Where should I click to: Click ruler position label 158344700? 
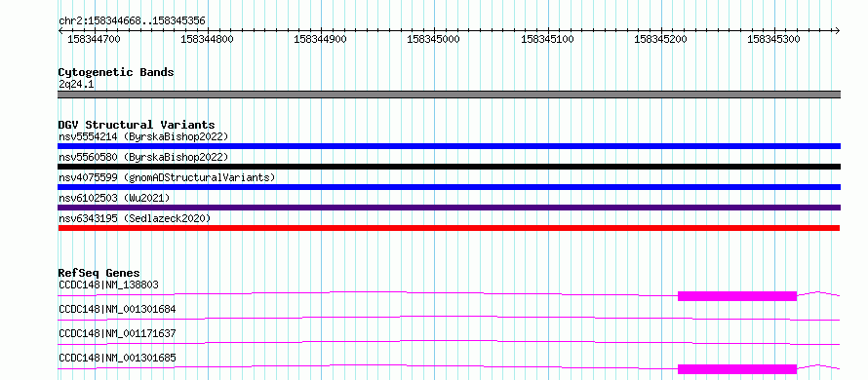coord(94,39)
